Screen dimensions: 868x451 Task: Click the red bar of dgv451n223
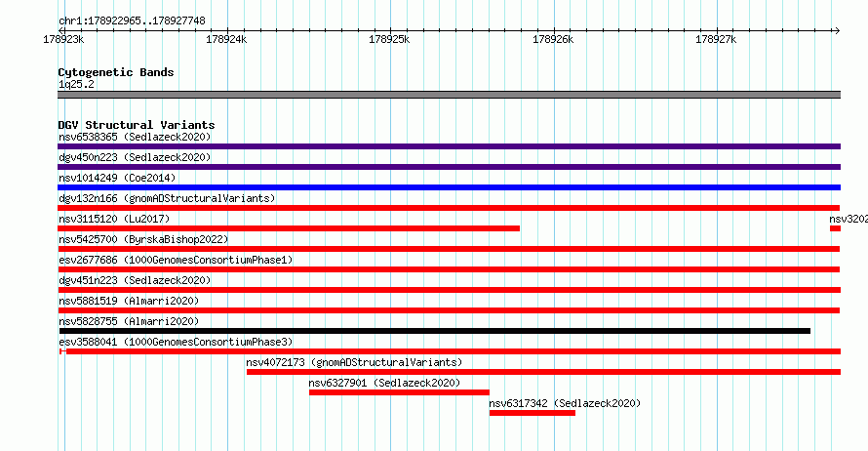click(449, 290)
